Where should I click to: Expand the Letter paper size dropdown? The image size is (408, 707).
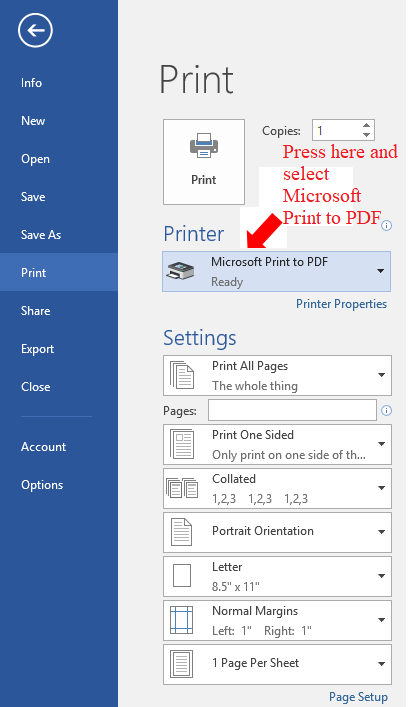pyautogui.click(x=381, y=576)
